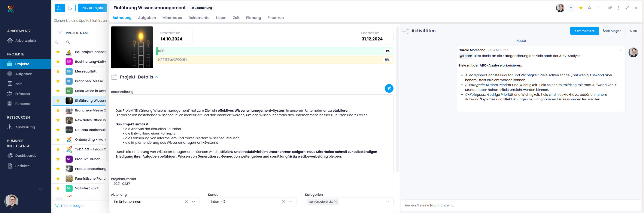Open the Kategorien dropdown
Image resolution: width=644 pixels, height=213 pixels.
click(x=387, y=202)
